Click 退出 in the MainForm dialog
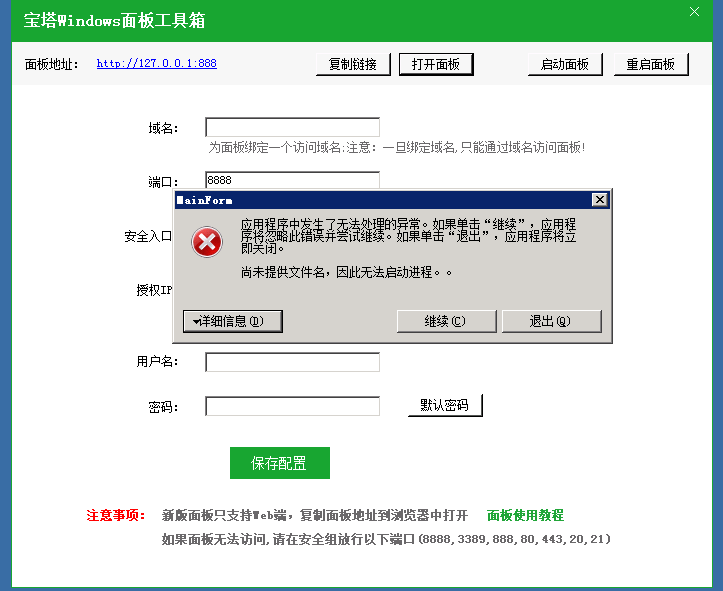723x591 pixels. coord(551,321)
